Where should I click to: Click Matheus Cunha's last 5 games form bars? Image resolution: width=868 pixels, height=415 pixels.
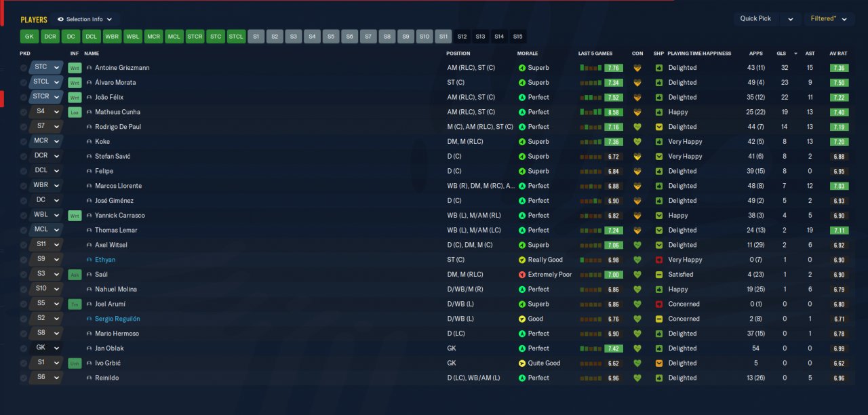click(591, 112)
